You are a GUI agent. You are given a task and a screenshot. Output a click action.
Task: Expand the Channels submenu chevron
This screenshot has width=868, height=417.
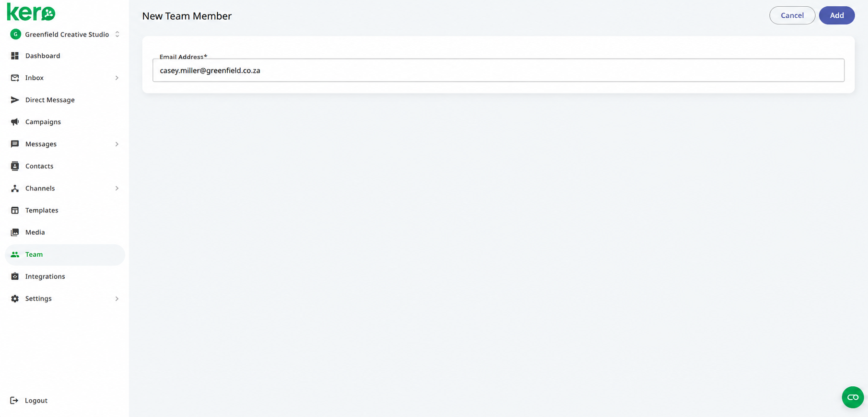[117, 188]
